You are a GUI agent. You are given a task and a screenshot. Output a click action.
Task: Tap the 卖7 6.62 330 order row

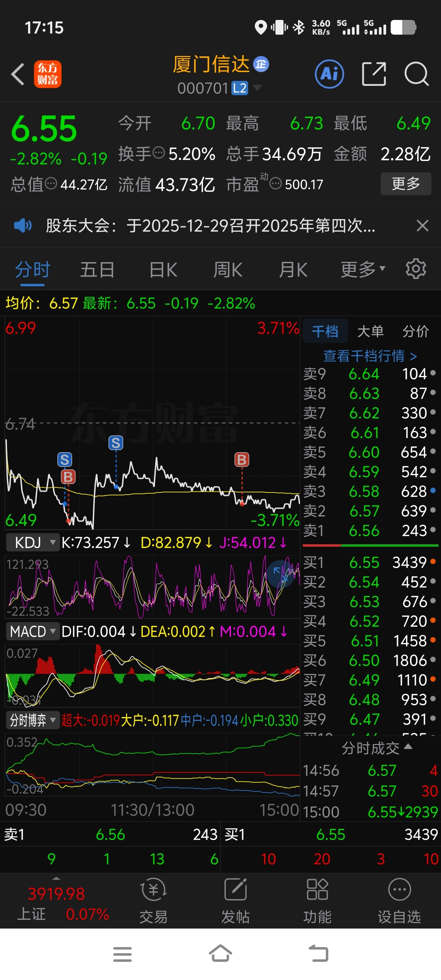pos(370,413)
